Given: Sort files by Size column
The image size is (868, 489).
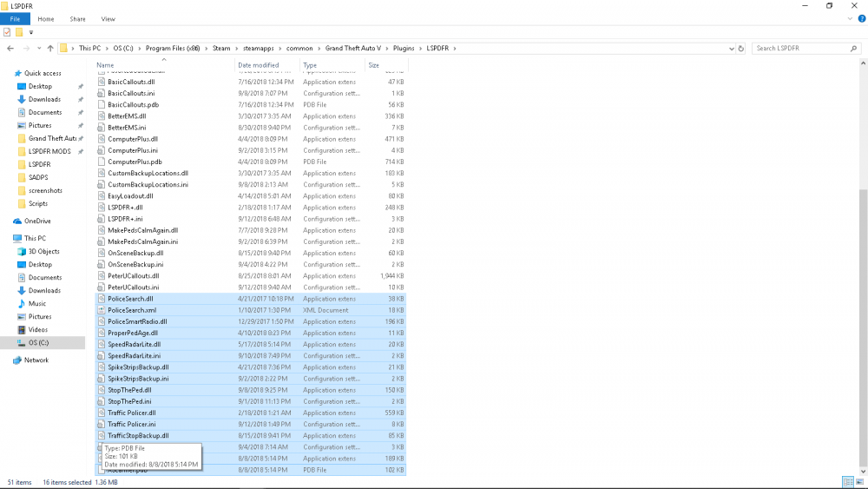Looking at the screenshot, I should [x=374, y=65].
